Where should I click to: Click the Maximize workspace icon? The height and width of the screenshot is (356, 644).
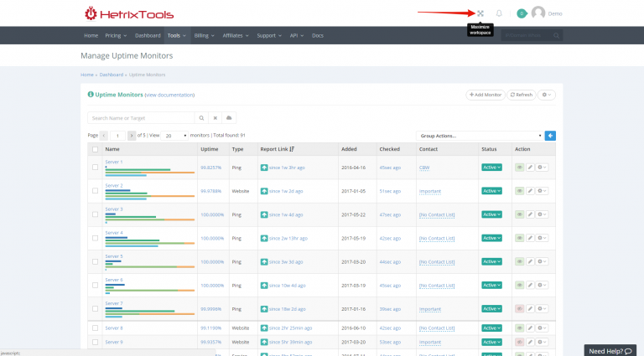click(480, 13)
